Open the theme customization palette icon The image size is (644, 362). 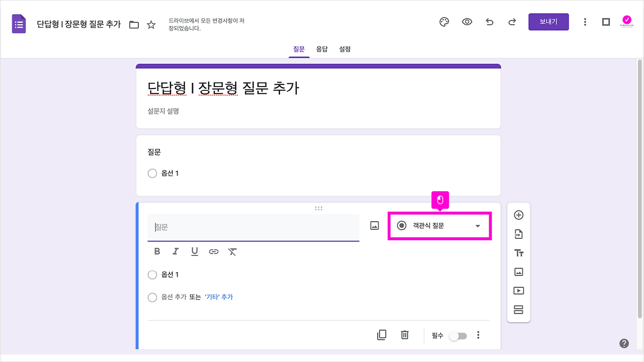tap(444, 22)
